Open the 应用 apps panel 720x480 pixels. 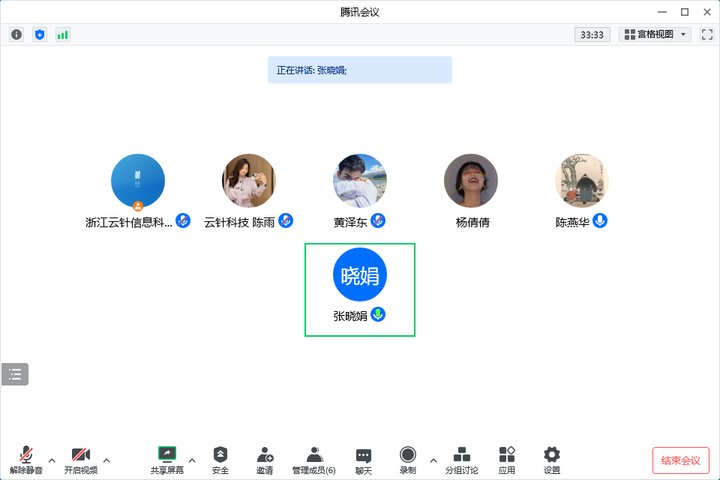tap(507, 460)
